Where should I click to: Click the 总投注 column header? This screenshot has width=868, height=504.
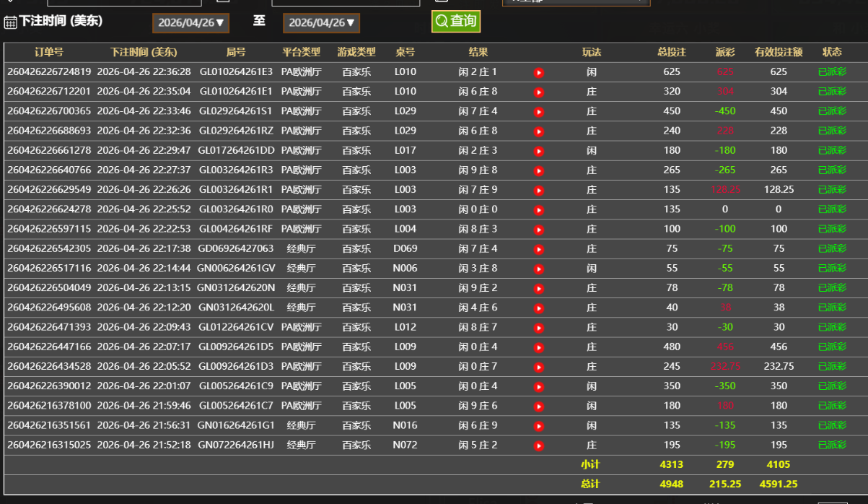coord(672,52)
